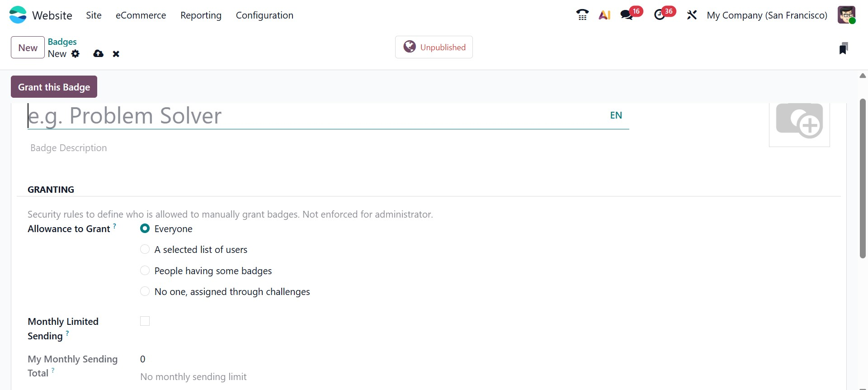The image size is (868, 390).
Task: Open the Configuration menu
Action: click(x=264, y=15)
